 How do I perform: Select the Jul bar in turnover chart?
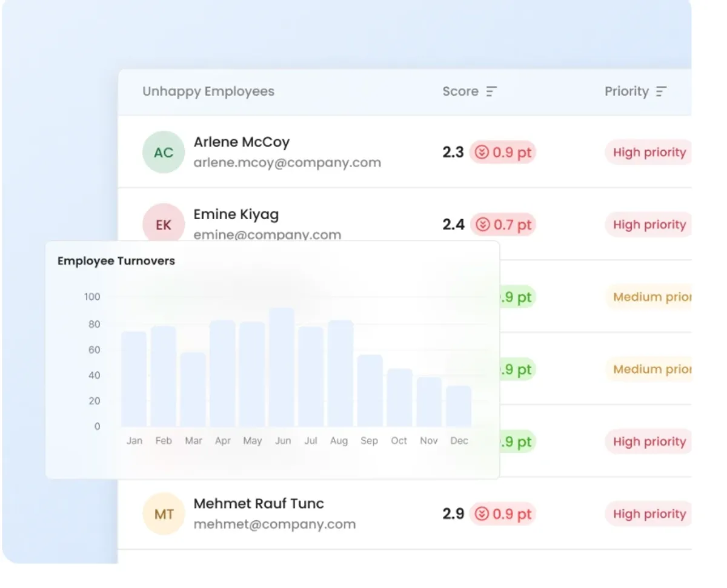311,377
